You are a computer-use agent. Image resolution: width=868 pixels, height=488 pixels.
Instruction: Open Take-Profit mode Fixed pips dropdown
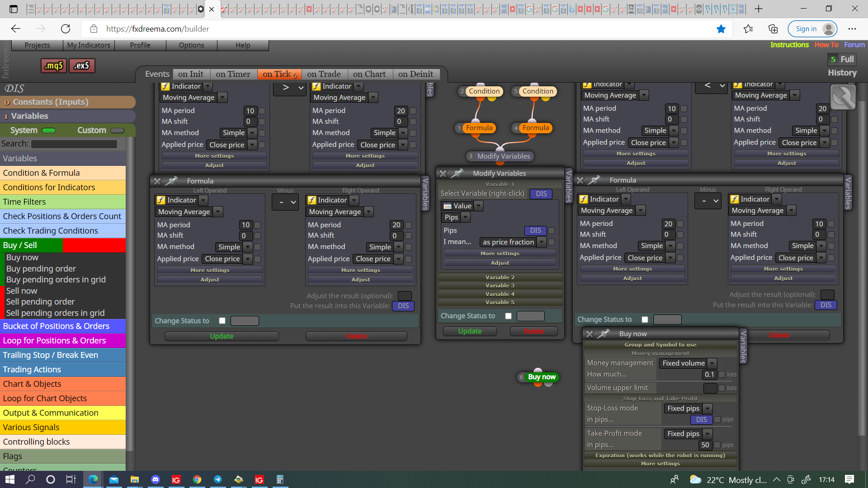point(688,434)
